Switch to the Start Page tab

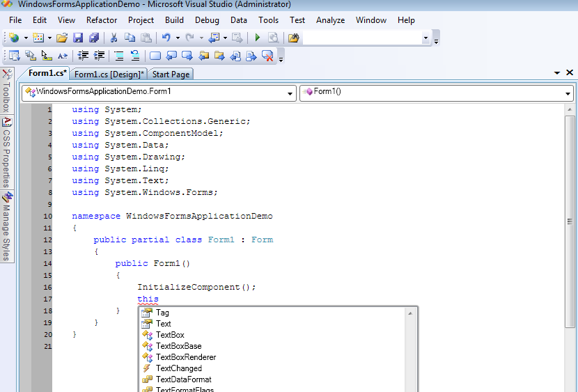[171, 74]
